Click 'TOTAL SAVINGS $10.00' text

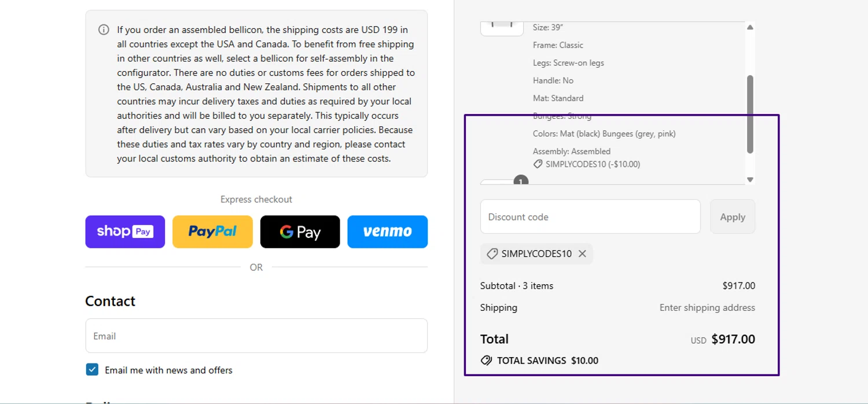(x=547, y=361)
